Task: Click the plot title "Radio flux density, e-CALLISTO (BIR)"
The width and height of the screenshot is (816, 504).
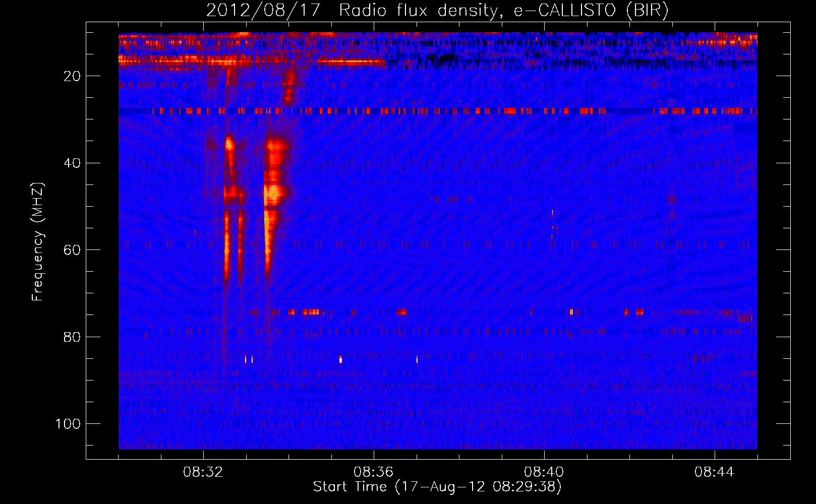Action: (x=503, y=10)
